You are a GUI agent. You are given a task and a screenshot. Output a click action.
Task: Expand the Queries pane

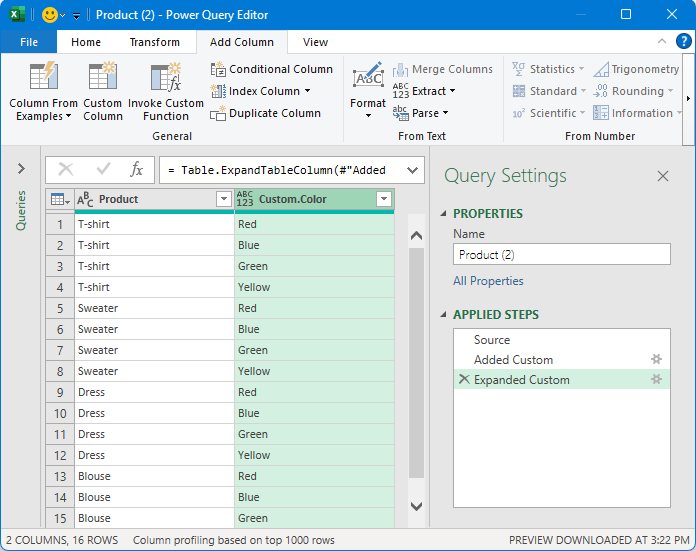coord(21,169)
